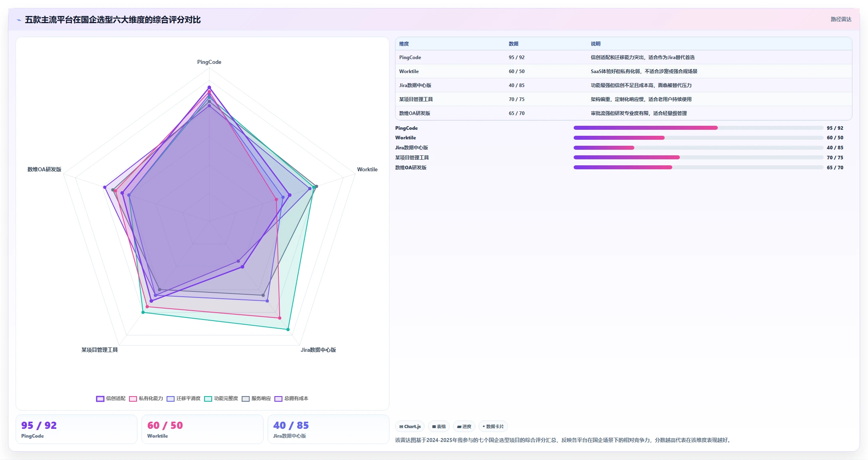Select the 数维OA研发版 table row name

pos(415,113)
